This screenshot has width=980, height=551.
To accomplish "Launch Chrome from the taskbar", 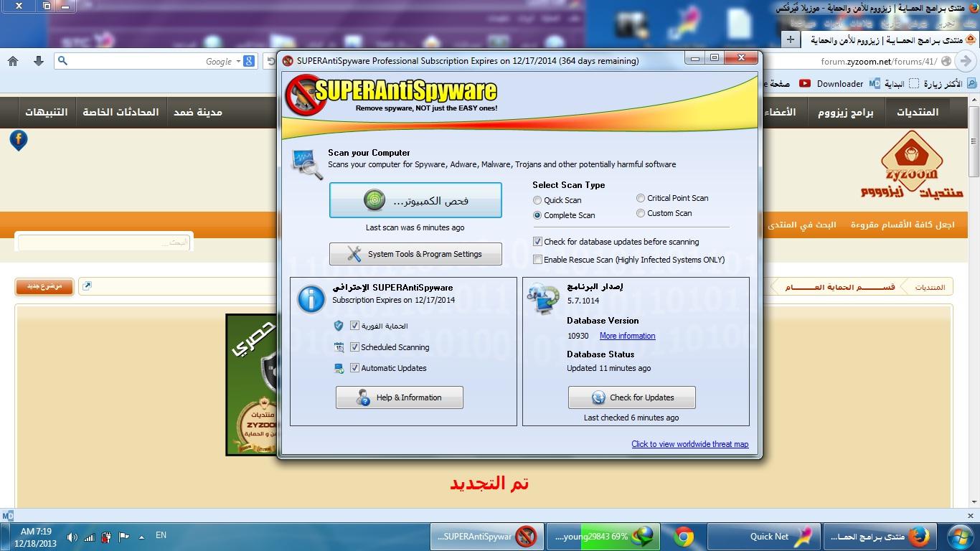I will tap(684, 536).
